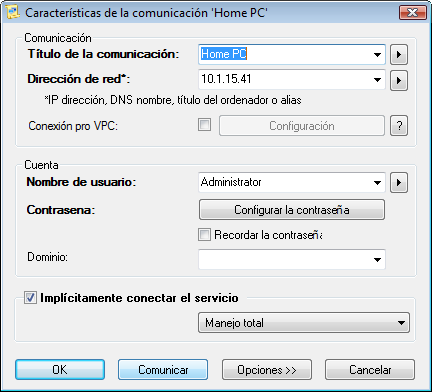Open the question mark help button
The image size is (432, 392).
pyautogui.click(x=399, y=126)
